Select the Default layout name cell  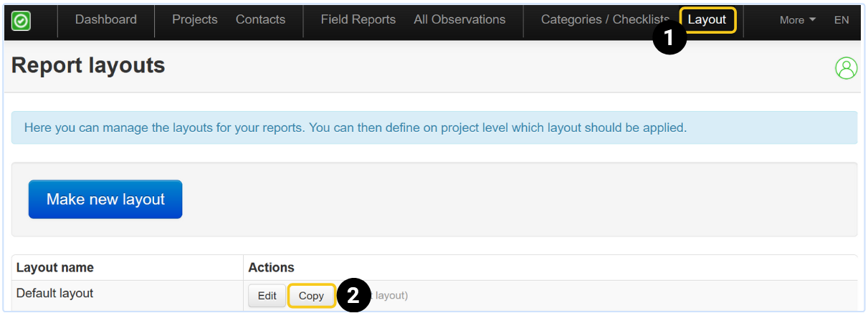coord(55,293)
